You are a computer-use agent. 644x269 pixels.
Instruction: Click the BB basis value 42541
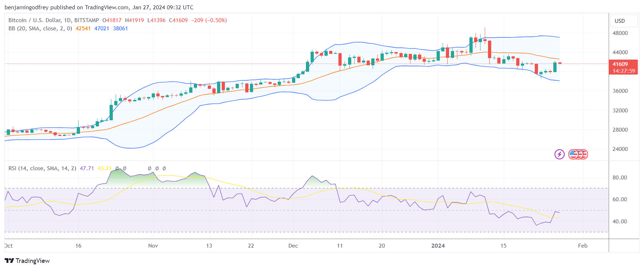pyautogui.click(x=83, y=29)
